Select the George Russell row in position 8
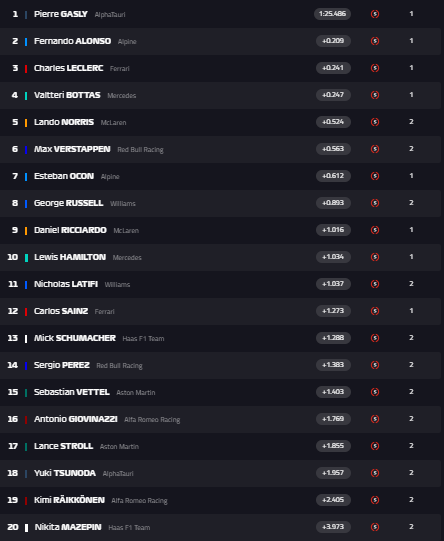The image size is (444, 541). click(220, 203)
